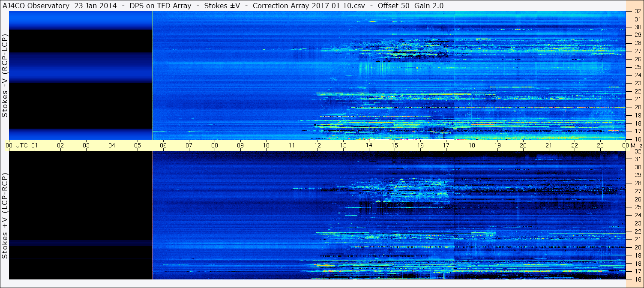Click the 'UTC' label on the time axis
644x288 pixels.
point(21,145)
